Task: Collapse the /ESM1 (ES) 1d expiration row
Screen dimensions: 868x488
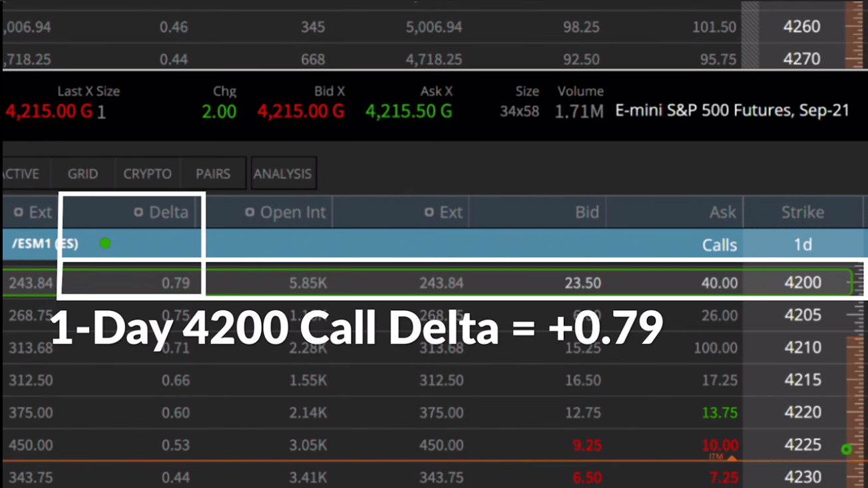Action: pyautogui.click(x=434, y=244)
